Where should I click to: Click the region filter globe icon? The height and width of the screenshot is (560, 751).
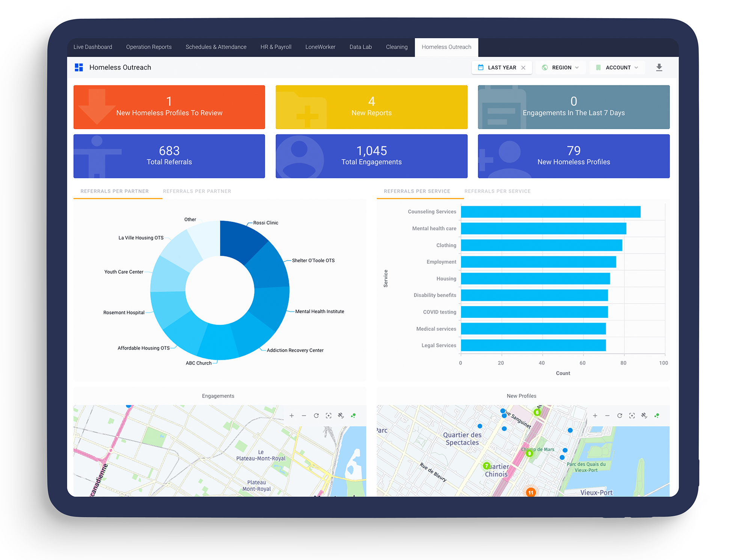pos(542,68)
